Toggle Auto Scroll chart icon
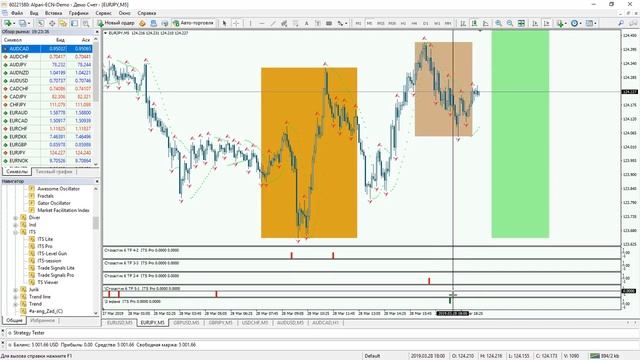 [x=535, y=23]
